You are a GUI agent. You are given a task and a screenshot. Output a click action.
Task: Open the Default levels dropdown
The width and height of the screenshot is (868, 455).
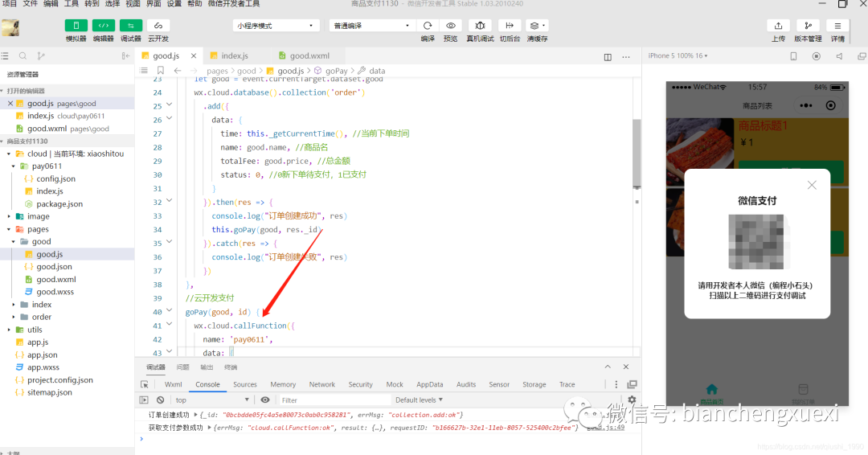tap(419, 400)
